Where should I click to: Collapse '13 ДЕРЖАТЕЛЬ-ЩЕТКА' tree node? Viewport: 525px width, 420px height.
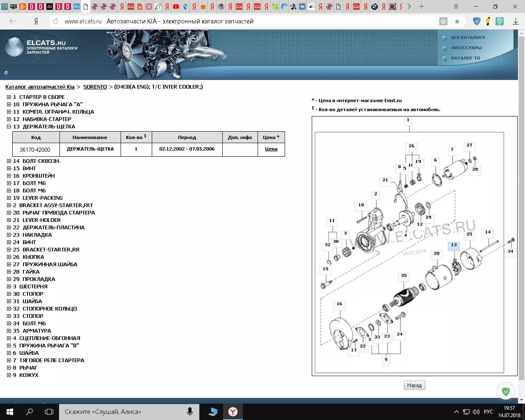pyautogui.click(x=9, y=127)
